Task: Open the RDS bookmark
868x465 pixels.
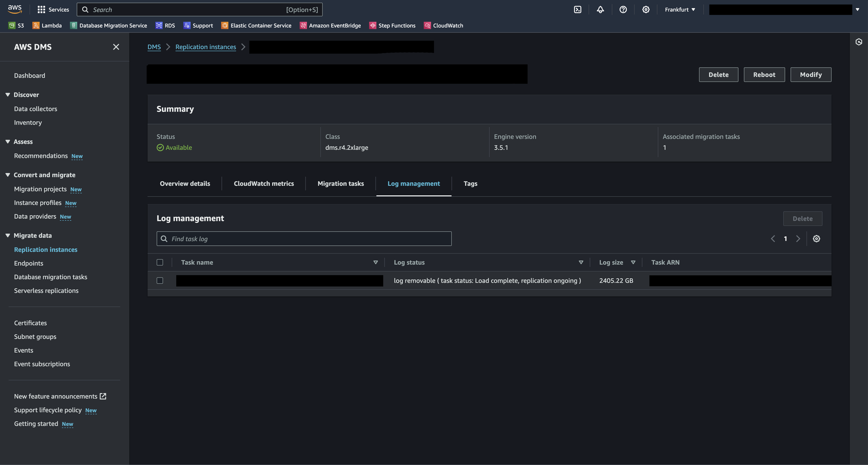Action: click(165, 26)
